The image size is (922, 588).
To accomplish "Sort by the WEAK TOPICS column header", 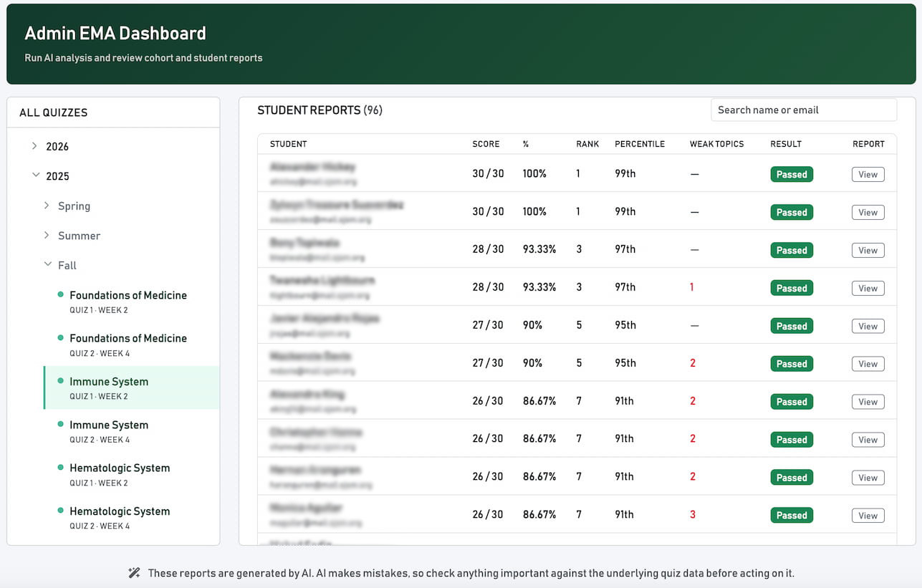I will [716, 144].
